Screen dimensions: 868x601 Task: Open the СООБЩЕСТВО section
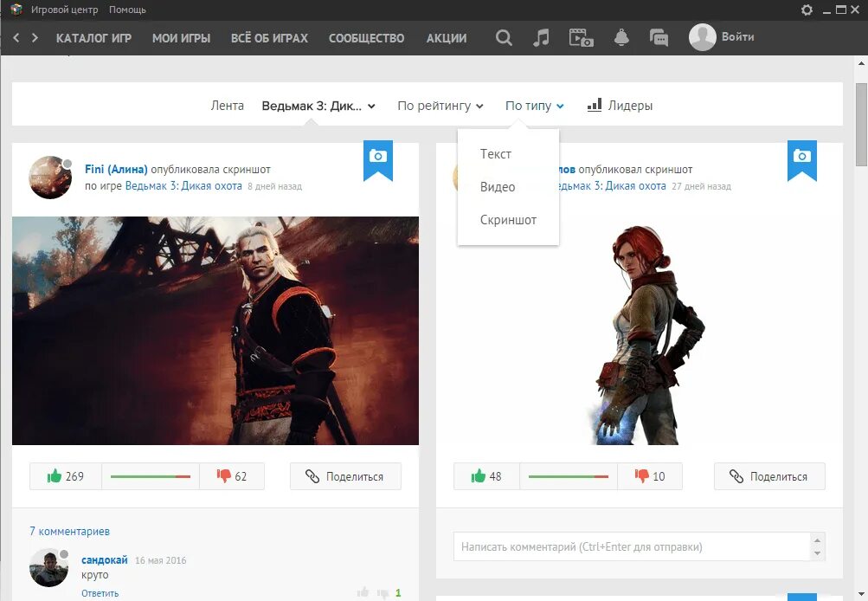(366, 38)
